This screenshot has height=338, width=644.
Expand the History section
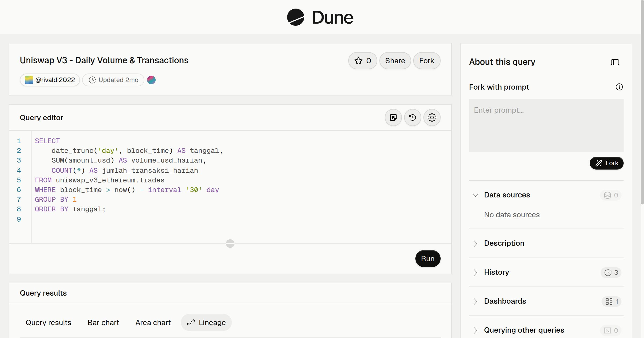point(475,272)
